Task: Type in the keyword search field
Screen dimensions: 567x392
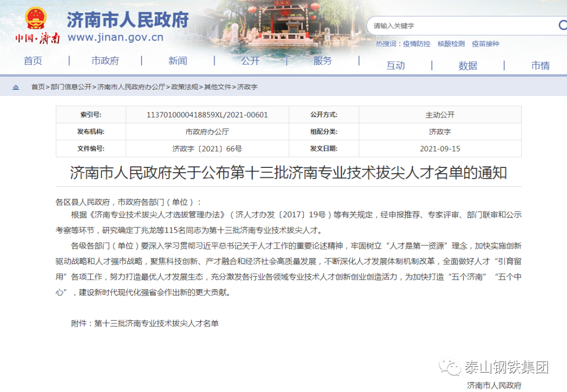Action: [x=462, y=26]
